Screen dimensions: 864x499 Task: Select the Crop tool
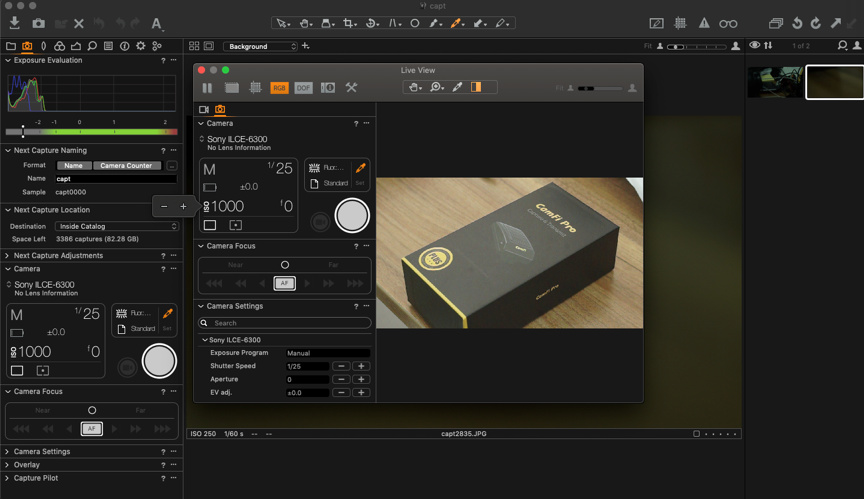click(350, 23)
